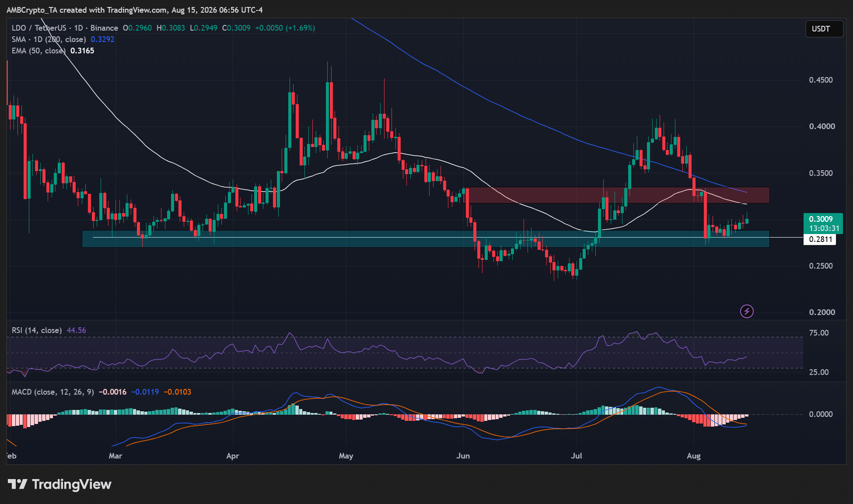The height and width of the screenshot is (504, 853).
Task: Click the RSI 25.00 axis label
Action: (x=819, y=372)
